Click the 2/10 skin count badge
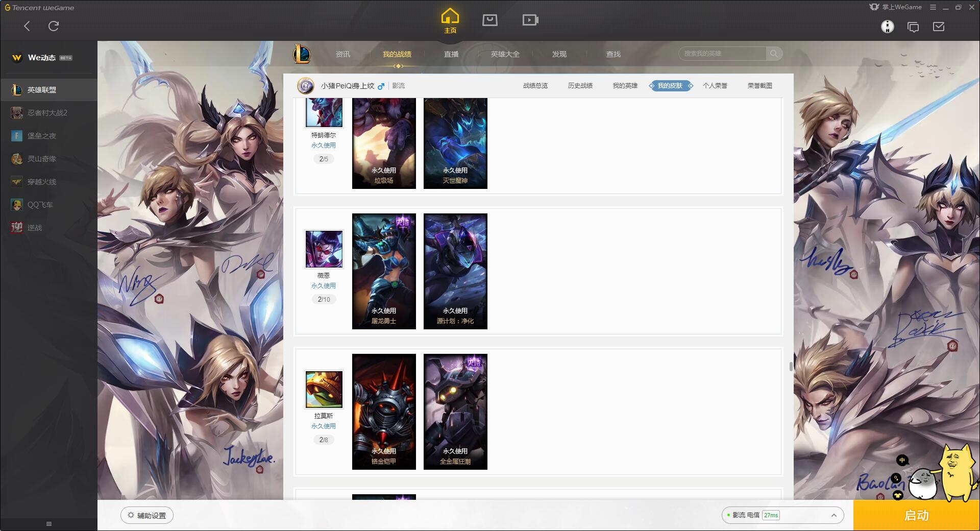Viewport: 980px width, 531px height. pos(324,299)
